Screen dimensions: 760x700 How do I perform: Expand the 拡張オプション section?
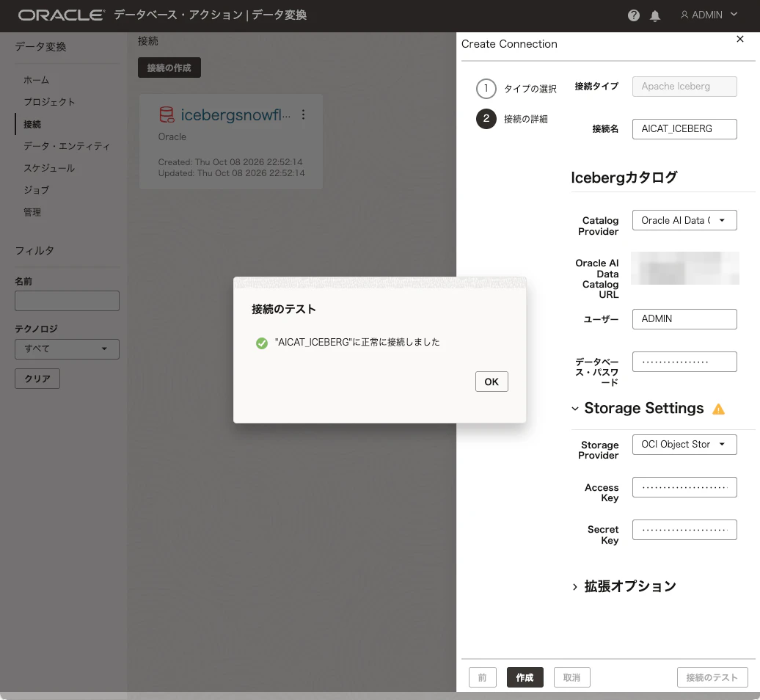pyautogui.click(x=575, y=586)
